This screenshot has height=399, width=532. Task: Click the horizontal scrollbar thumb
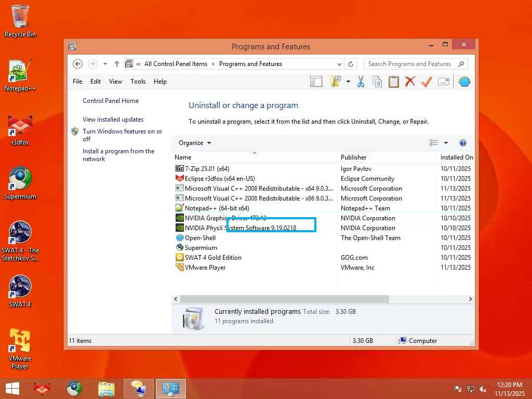click(284, 299)
